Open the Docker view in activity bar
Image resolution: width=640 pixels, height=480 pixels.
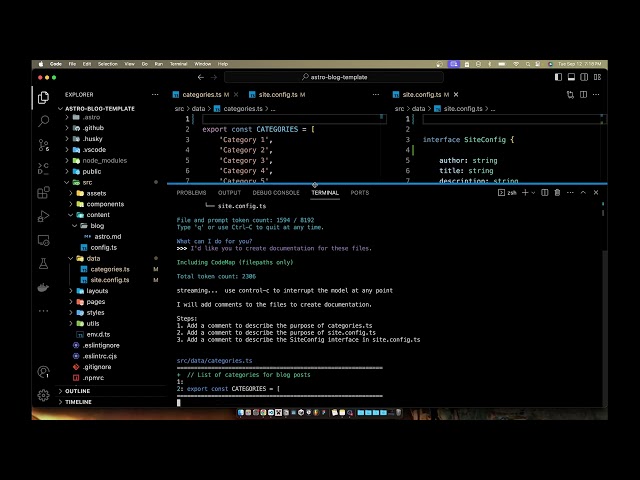pos(43,288)
